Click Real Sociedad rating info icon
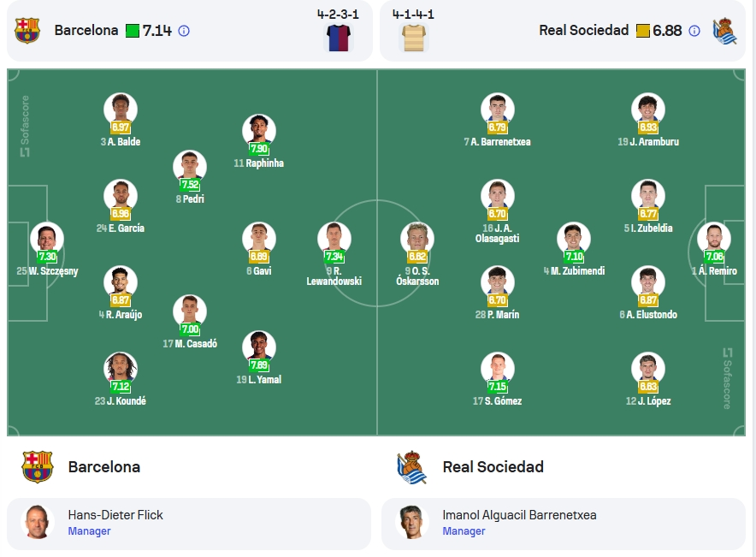The image size is (756, 557). (x=694, y=31)
